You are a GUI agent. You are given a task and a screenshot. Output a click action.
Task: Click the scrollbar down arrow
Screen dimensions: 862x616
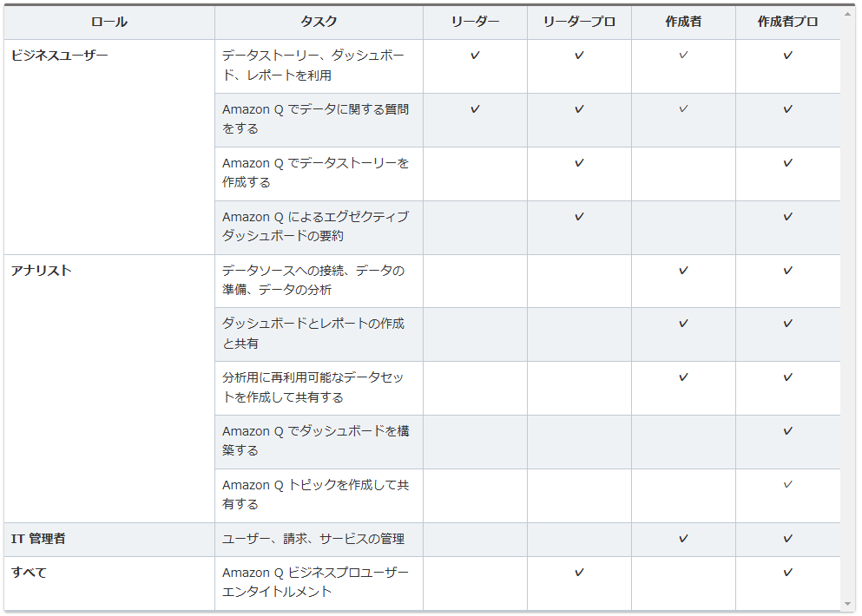click(848, 603)
